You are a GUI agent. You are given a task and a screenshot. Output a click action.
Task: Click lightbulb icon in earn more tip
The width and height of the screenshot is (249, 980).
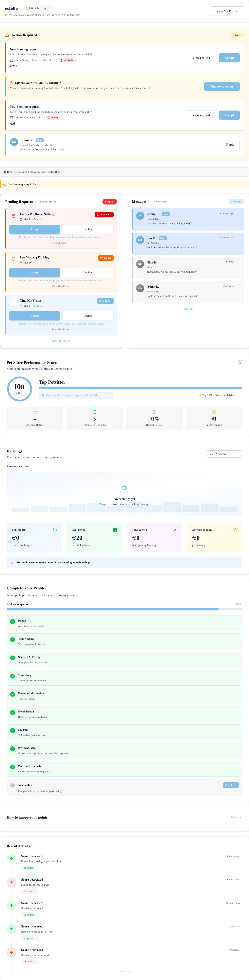pyautogui.click(x=12, y=563)
